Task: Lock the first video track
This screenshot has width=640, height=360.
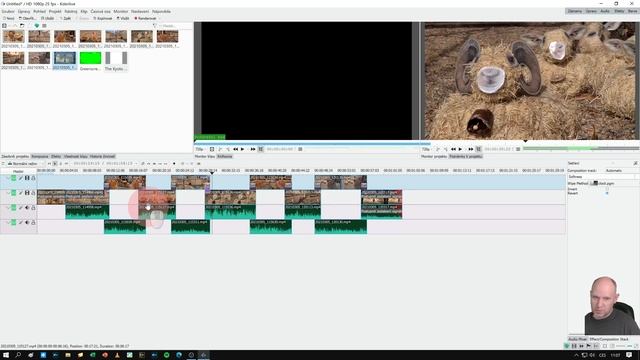Action: [33, 178]
